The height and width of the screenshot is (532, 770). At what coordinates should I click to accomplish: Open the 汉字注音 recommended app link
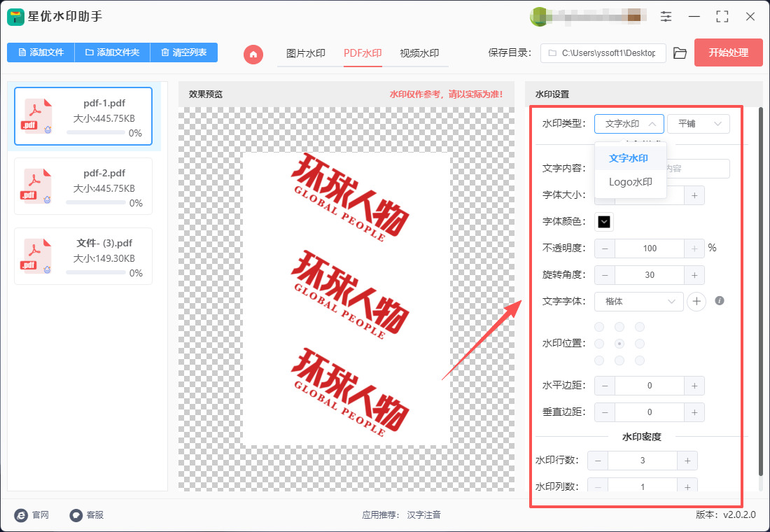click(x=423, y=514)
